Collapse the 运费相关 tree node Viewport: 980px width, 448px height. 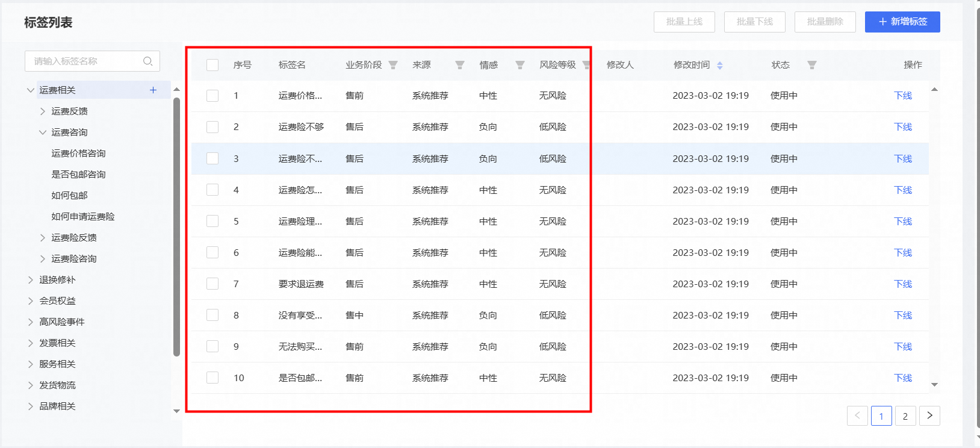31,90
